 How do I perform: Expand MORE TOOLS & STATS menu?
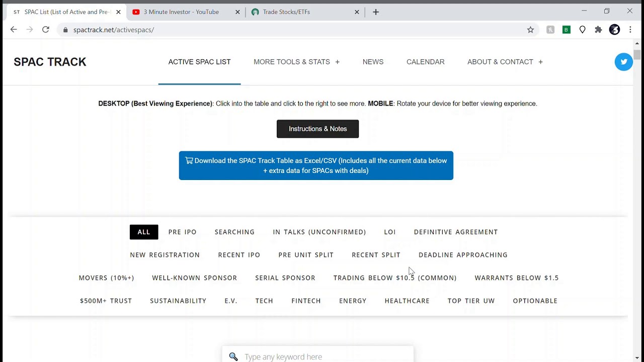pyautogui.click(x=296, y=62)
